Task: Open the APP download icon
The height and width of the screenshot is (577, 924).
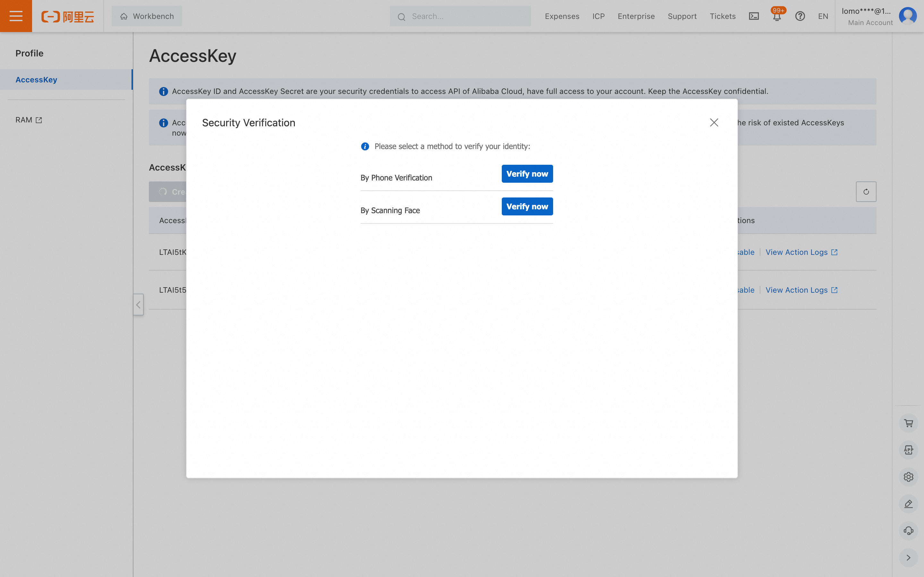Action: pyautogui.click(x=908, y=450)
